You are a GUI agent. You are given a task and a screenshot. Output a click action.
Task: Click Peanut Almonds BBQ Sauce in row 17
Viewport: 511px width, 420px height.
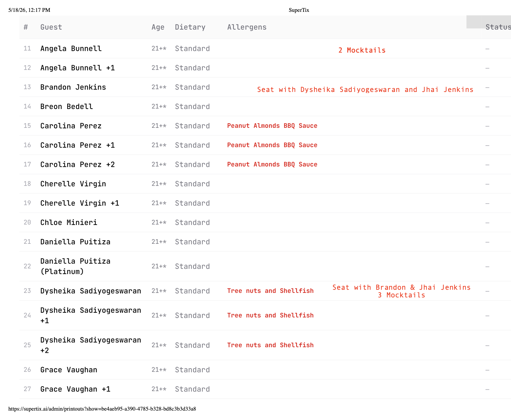[272, 164]
